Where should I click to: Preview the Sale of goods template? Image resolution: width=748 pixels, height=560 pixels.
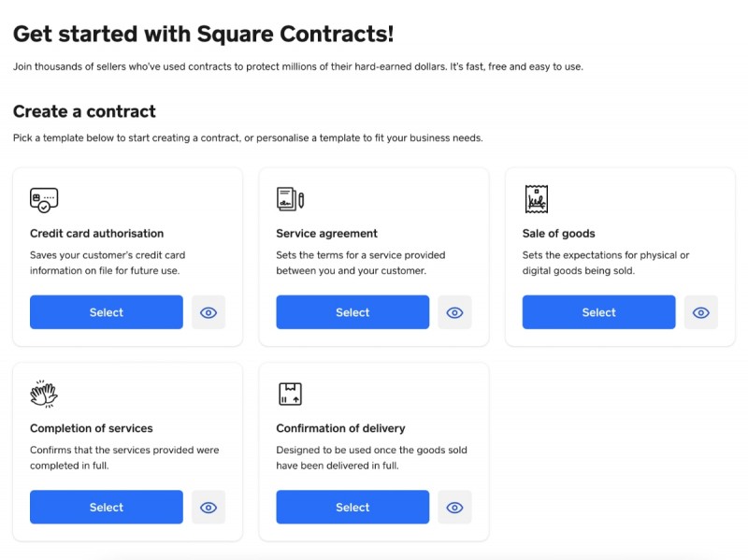coord(701,312)
